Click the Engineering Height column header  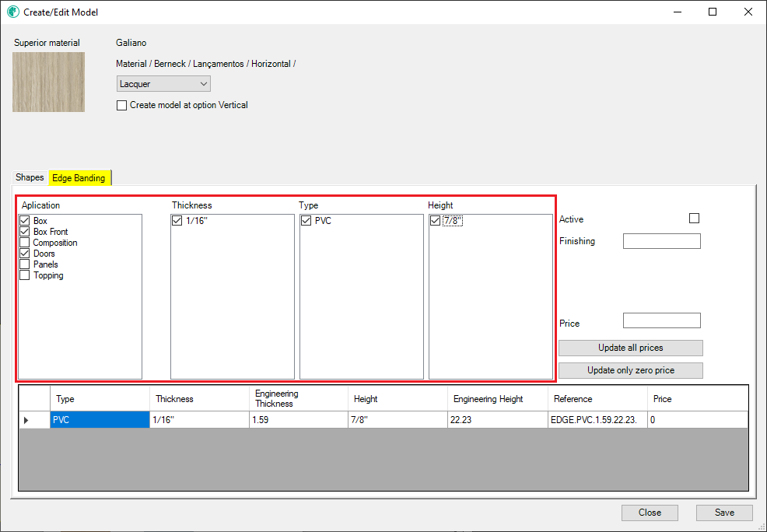click(x=498, y=399)
